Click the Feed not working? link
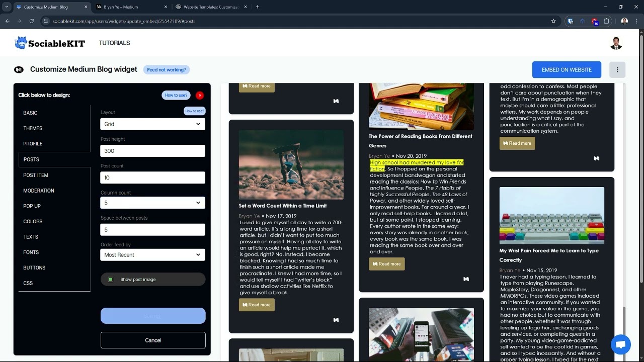Viewport: 644px width, 362px height. 167,70
